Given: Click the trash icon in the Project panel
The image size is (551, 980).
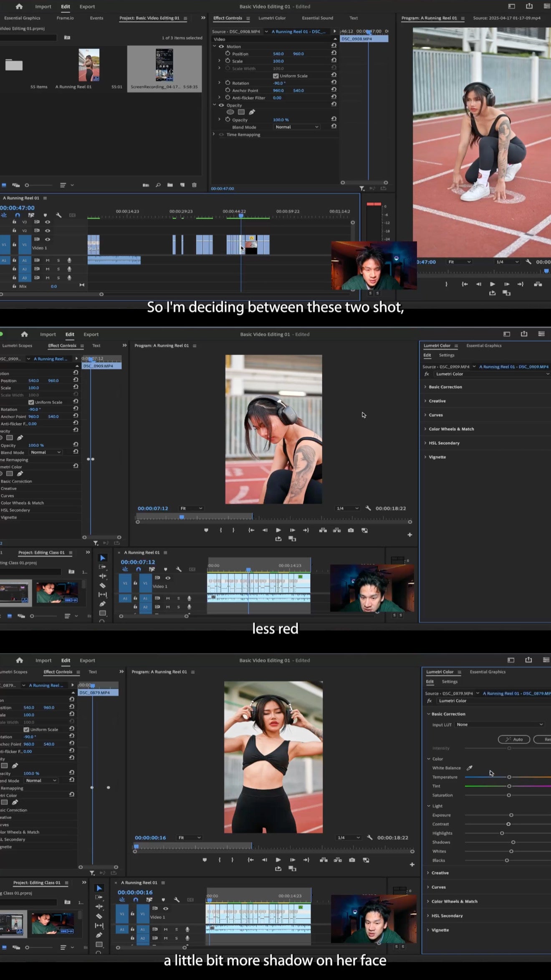Looking at the screenshot, I should pyautogui.click(x=194, y=185).
